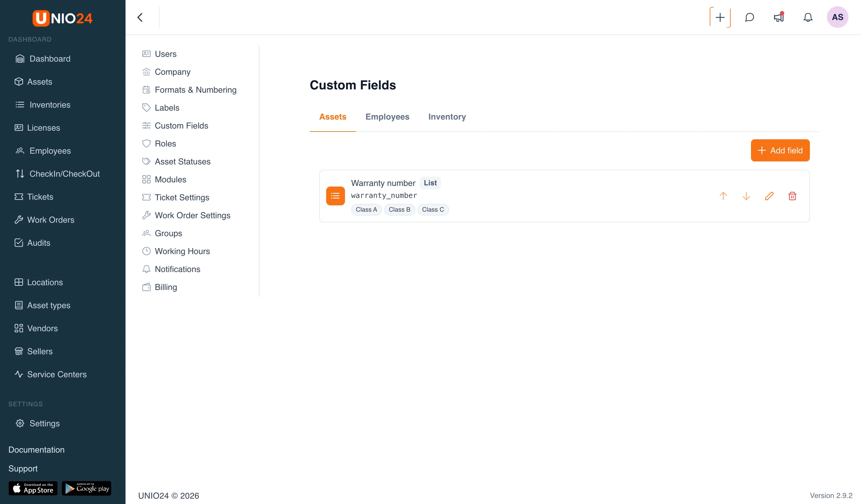Viewport: 861px width, 504px height.
Task: Switch to the Inventory tab
Action: (x=447, y=117)
